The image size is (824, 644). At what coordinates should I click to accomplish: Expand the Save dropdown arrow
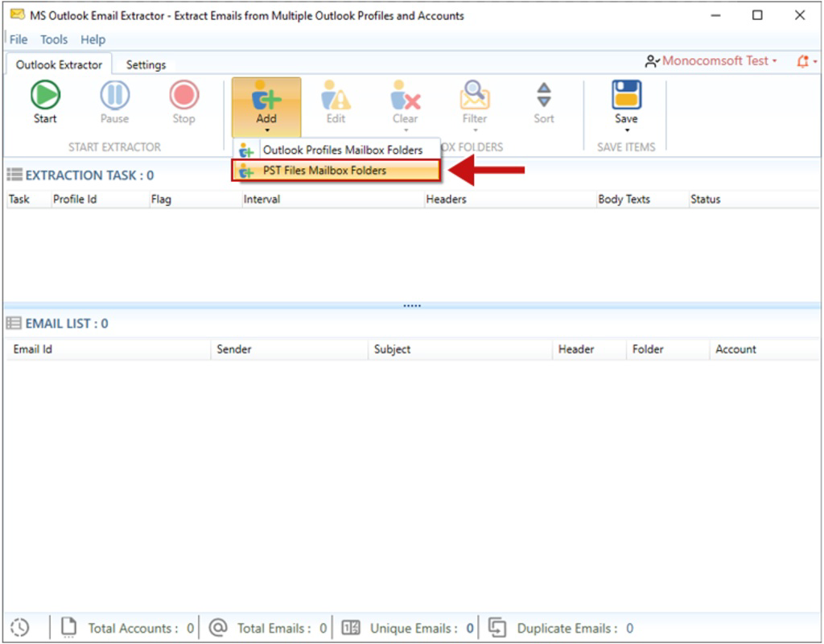click(627, 130)
